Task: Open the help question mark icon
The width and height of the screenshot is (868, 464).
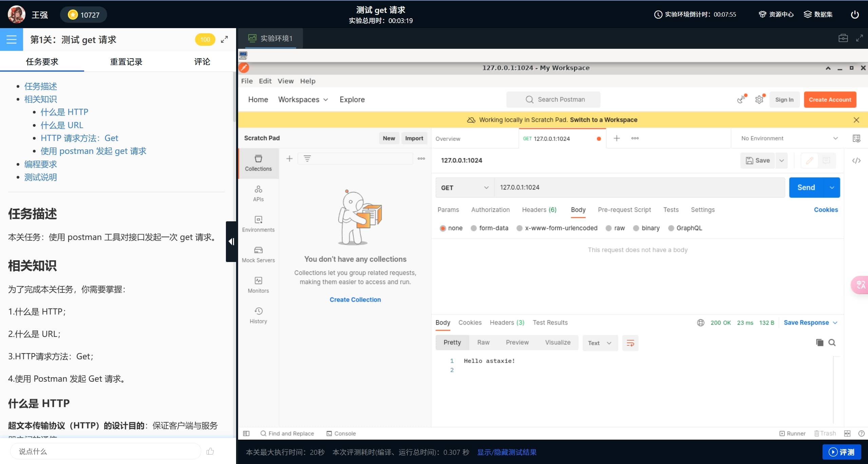Action: (861, 433)
